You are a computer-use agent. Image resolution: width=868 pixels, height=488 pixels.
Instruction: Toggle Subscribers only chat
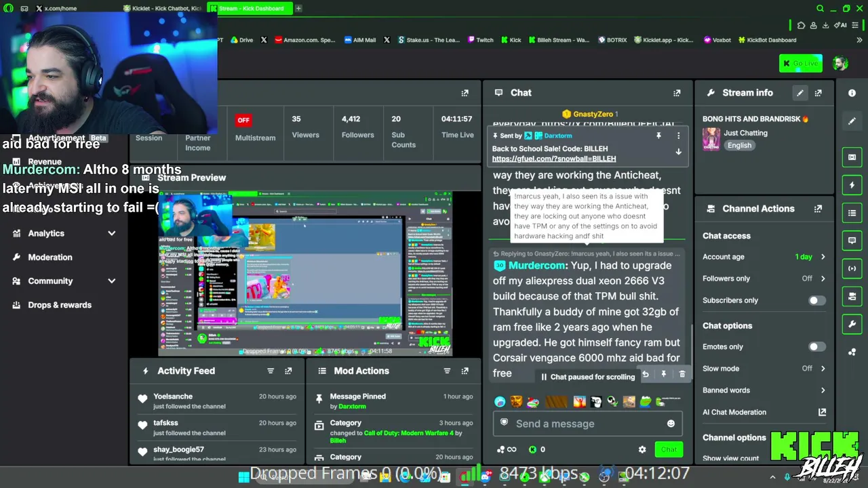(x=816, y=300)
